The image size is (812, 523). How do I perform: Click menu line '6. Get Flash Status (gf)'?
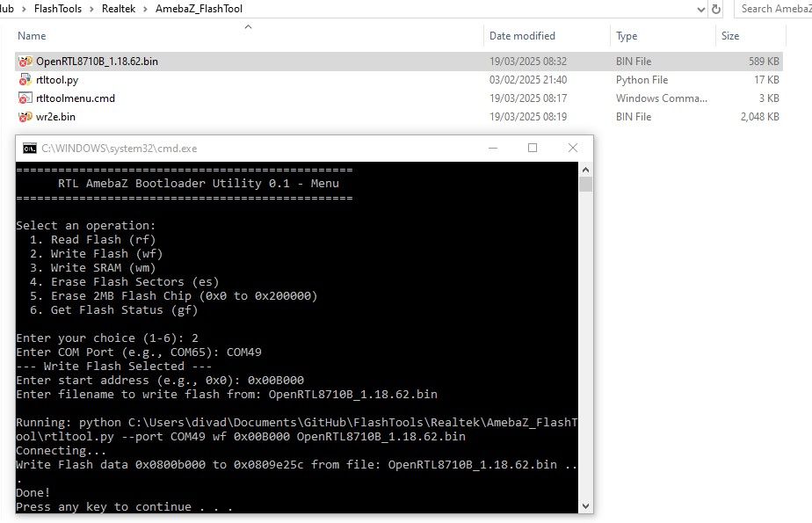tap(114, 309)
